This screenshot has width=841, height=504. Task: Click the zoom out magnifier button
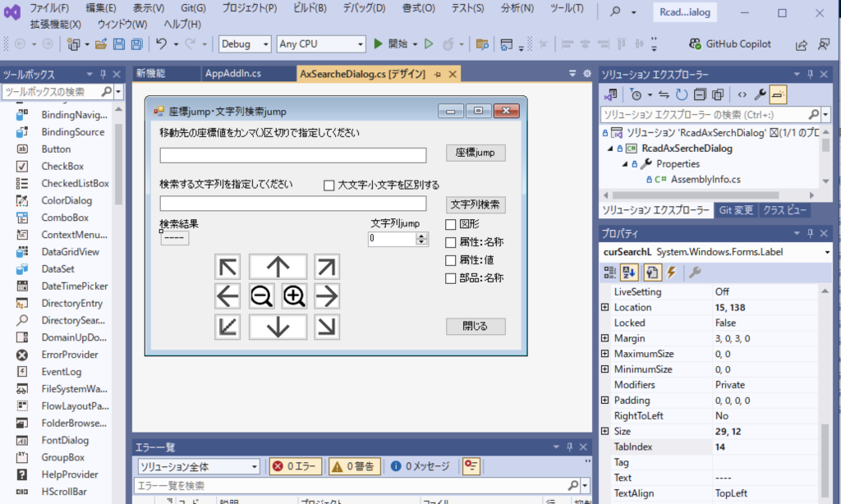[262, 296]
